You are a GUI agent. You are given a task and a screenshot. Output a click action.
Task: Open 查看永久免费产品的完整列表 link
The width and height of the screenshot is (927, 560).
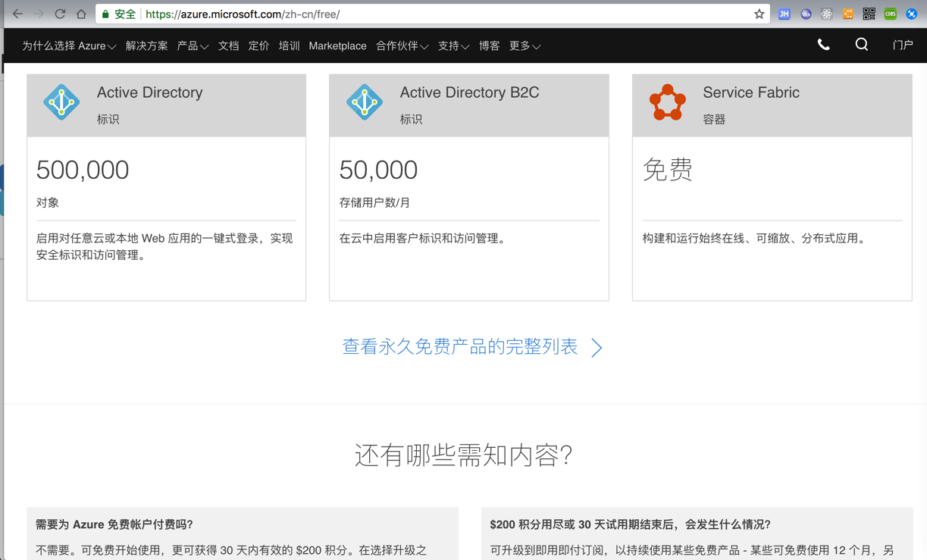pos(460,346)
